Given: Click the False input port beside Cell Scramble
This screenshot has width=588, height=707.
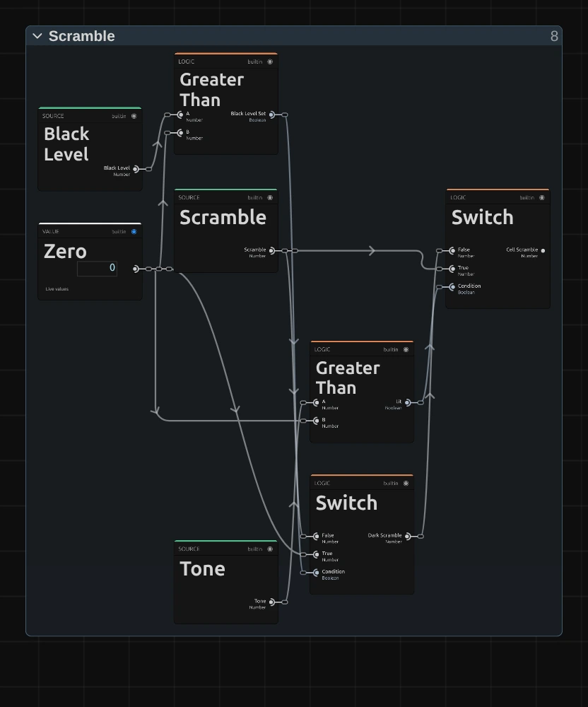Looking at the screenshot, I should (x=452, y=251).
